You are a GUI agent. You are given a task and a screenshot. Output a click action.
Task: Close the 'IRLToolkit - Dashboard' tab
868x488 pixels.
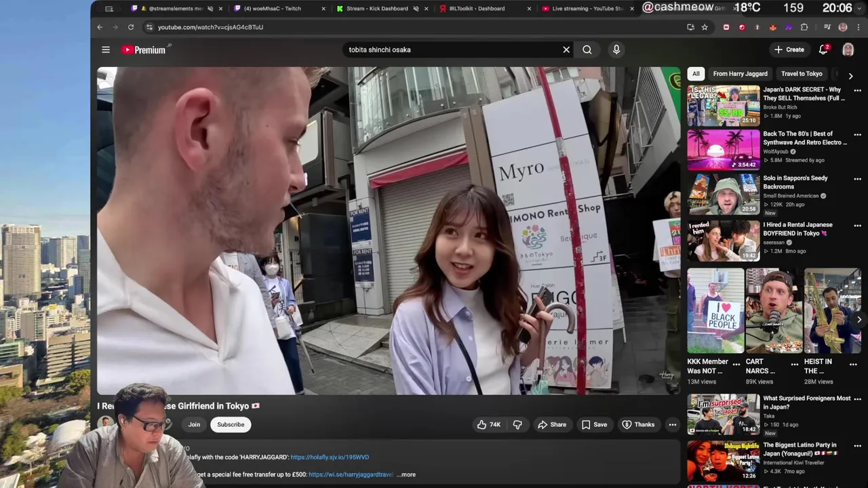tap(529, 9)
